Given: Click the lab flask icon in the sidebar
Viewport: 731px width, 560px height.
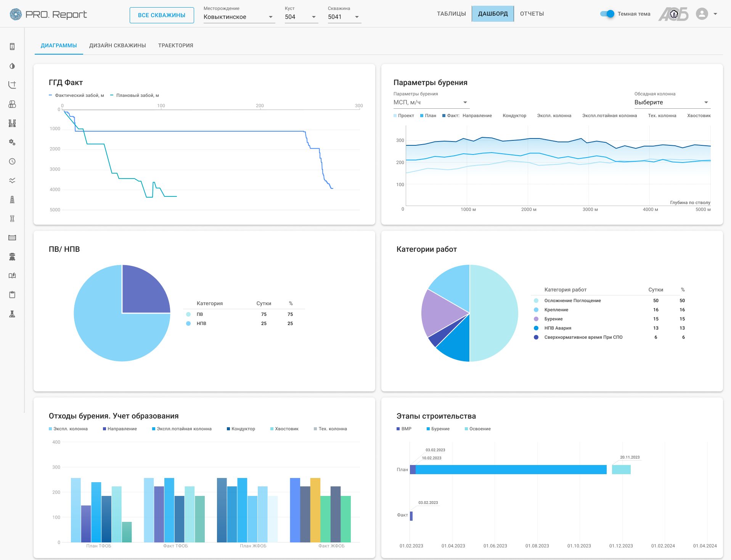Looking at the screenshot, I should click(12, 314).
